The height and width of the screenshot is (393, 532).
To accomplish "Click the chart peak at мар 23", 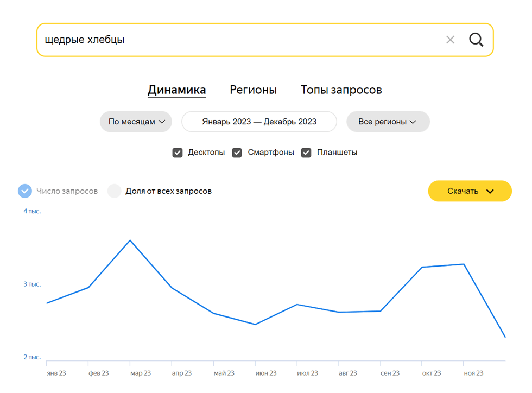I will coord(130,240).
